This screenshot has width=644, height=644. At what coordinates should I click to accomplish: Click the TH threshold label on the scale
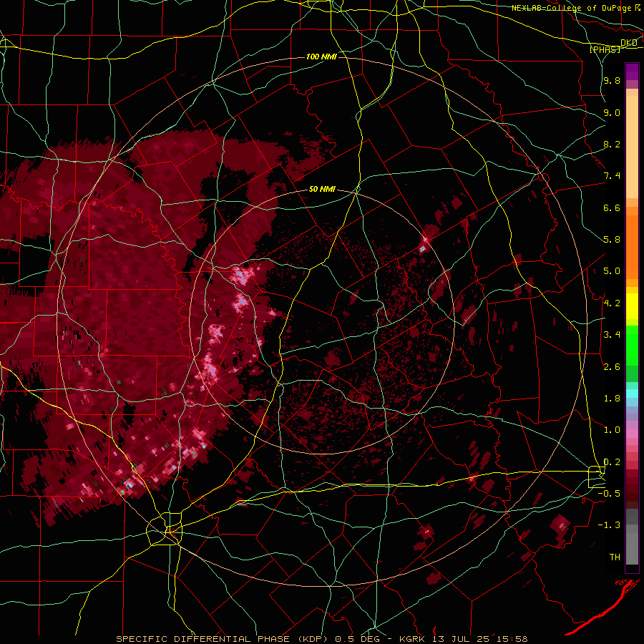(x=615, y=557)
